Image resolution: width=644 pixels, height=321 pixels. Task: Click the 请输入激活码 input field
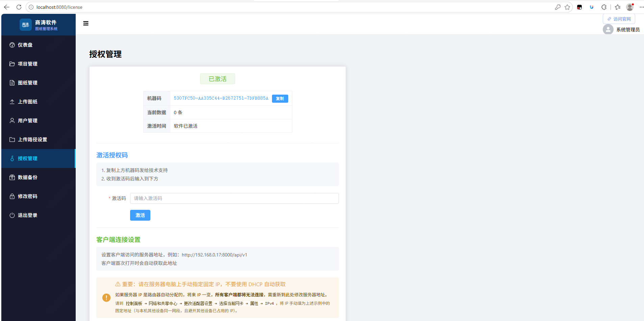point(234,198)
